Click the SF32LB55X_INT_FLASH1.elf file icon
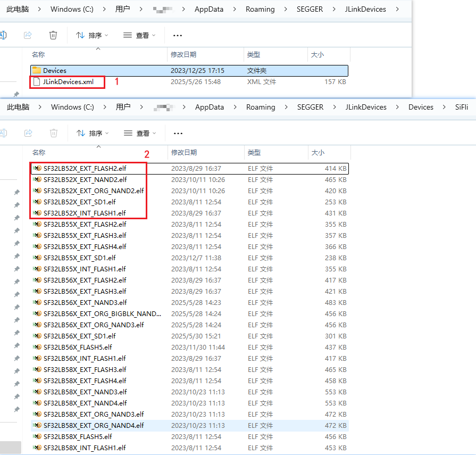Screen dimensions: 476x455 (37, 269)
